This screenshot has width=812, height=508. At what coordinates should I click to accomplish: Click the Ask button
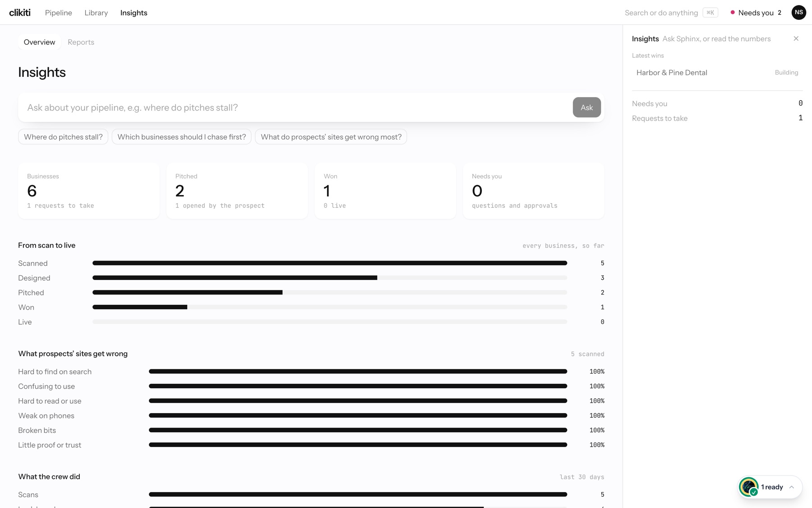point(586,107)
